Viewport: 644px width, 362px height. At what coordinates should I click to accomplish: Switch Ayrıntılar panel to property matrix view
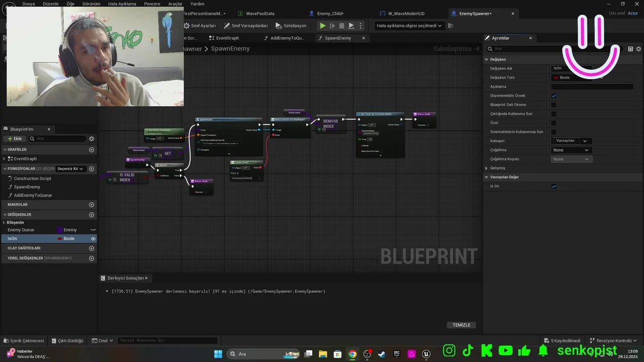[x=630, y=49]
